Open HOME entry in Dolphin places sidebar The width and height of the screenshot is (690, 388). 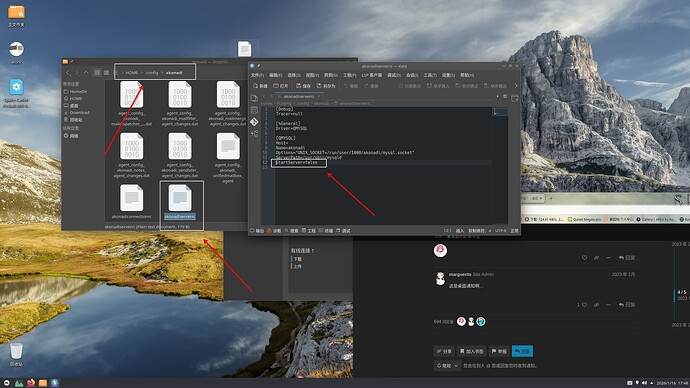(73, 99)
